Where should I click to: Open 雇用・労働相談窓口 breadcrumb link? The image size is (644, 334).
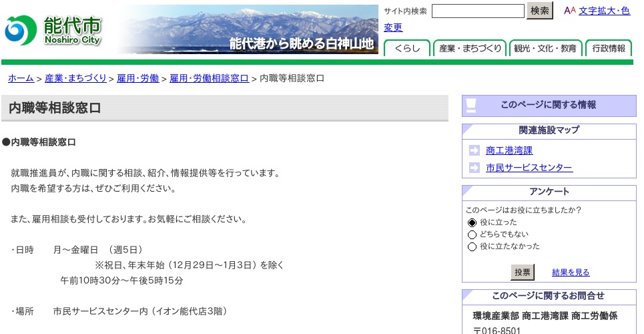pyautogui.click(x=209, y=78)
